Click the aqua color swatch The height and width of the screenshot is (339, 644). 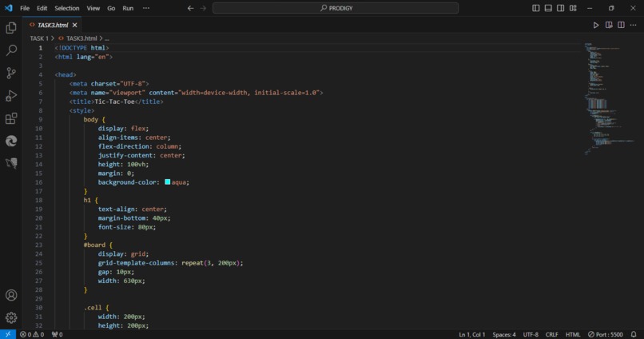pos(168,181)
